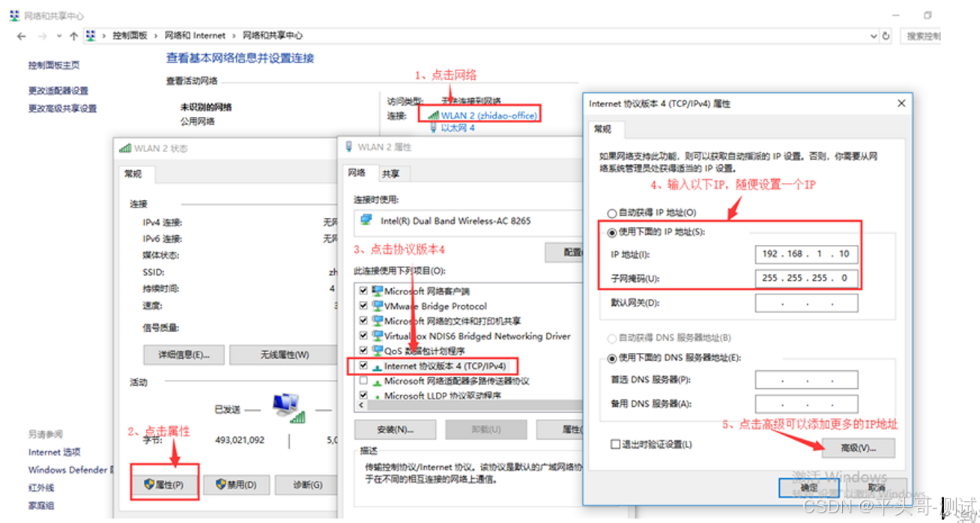The image size is (980, 523).
Task: Click the Intel Dual Band Wireless-AC 8265 adapter field
Action: pos(468,221)
